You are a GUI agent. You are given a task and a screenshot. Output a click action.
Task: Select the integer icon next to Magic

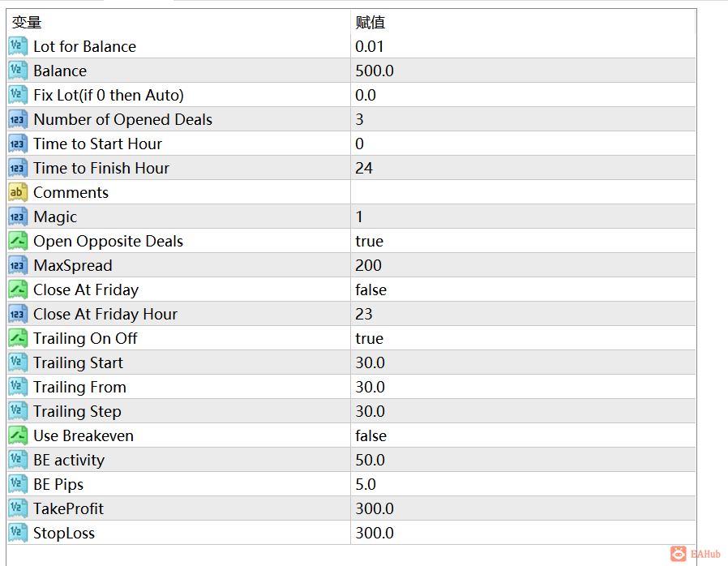[18, 217]
